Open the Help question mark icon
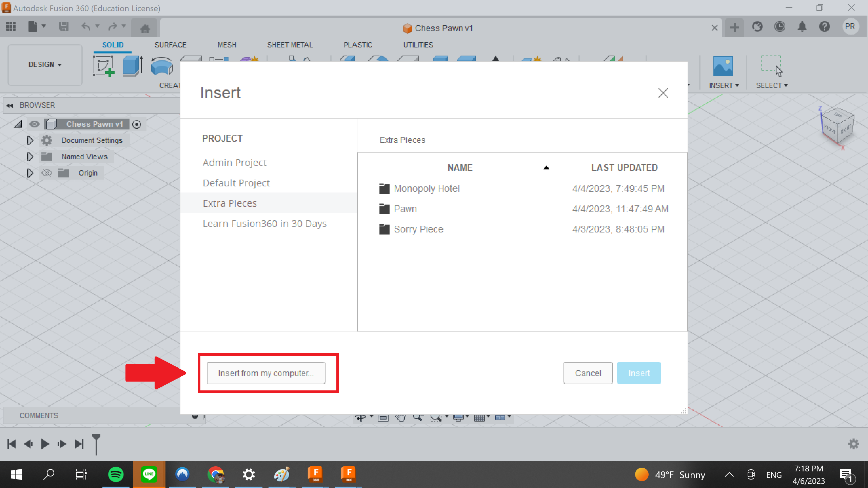This screenshot has width=868, height=488. pos(824,26)
